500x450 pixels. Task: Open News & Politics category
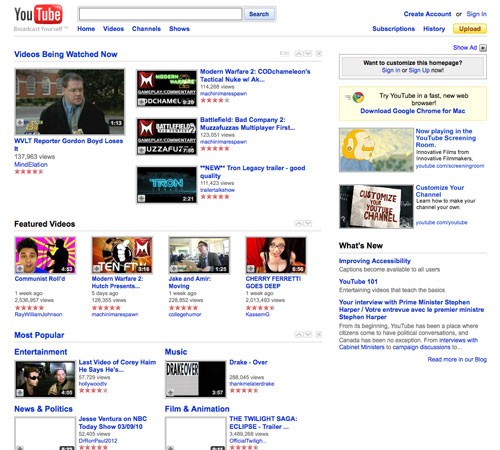(43, 409)
